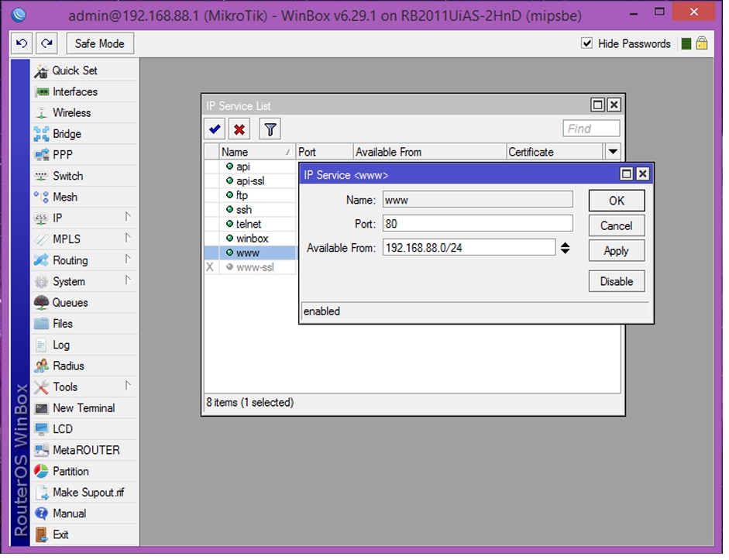Screen dimensions: 729x560
Task: Toggle Safe Mode button
Action: click(100, 43)
